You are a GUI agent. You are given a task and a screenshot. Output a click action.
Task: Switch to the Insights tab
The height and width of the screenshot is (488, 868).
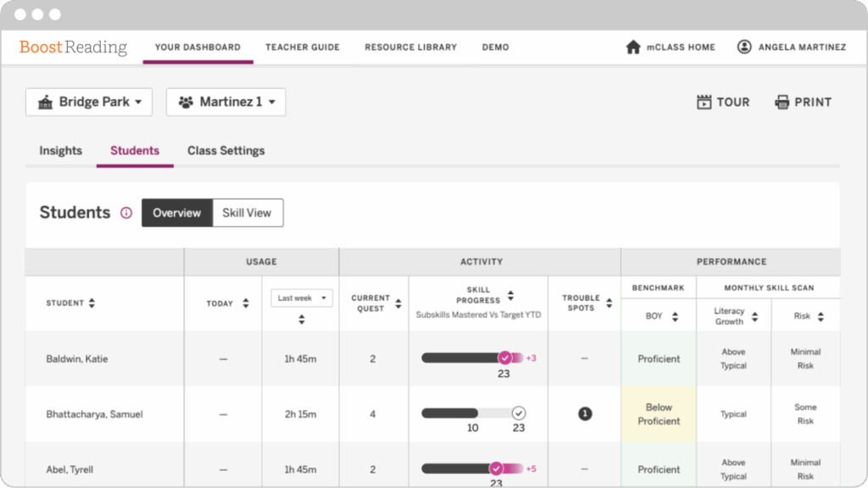click(x=60, y=151)
